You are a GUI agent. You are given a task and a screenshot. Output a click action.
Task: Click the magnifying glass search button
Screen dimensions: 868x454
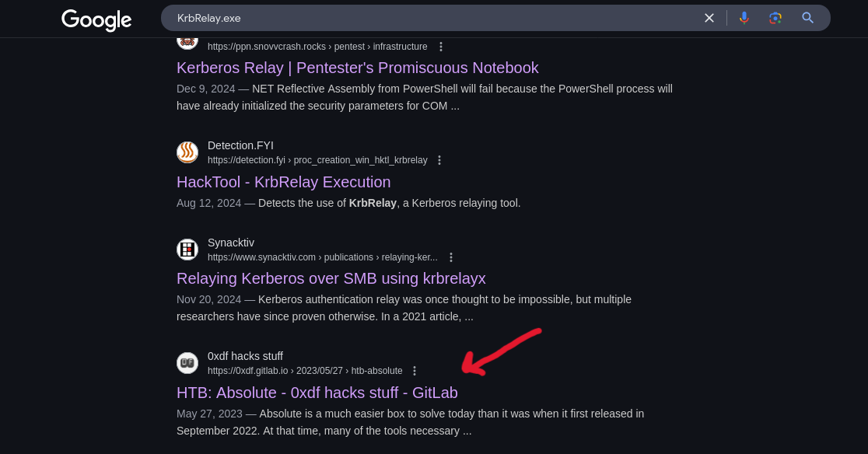(x=807, y=18)
